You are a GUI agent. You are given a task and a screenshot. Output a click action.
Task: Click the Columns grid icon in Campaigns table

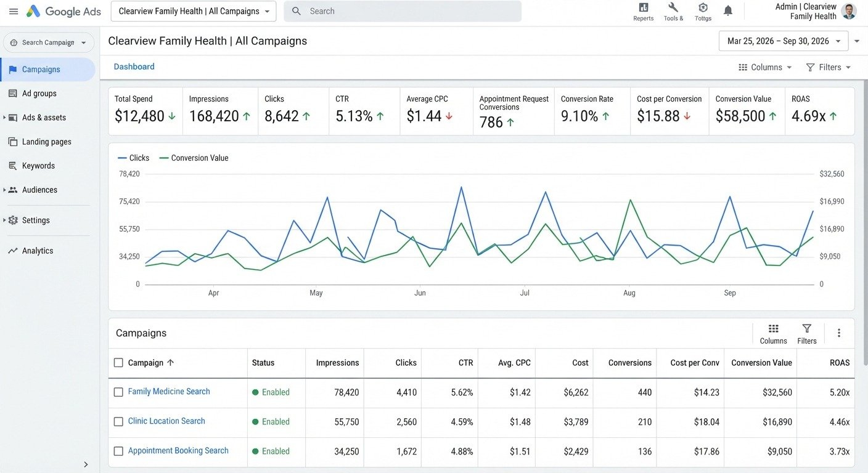(x=773, y=329)
